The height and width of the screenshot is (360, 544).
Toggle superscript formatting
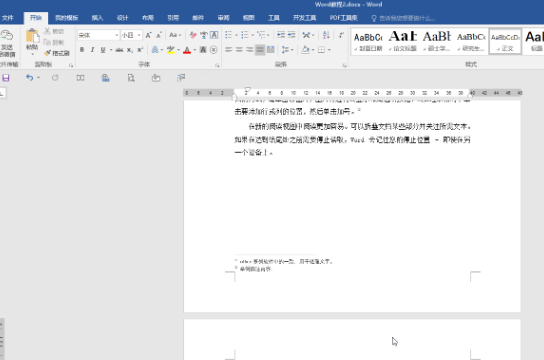click(140, 50)
